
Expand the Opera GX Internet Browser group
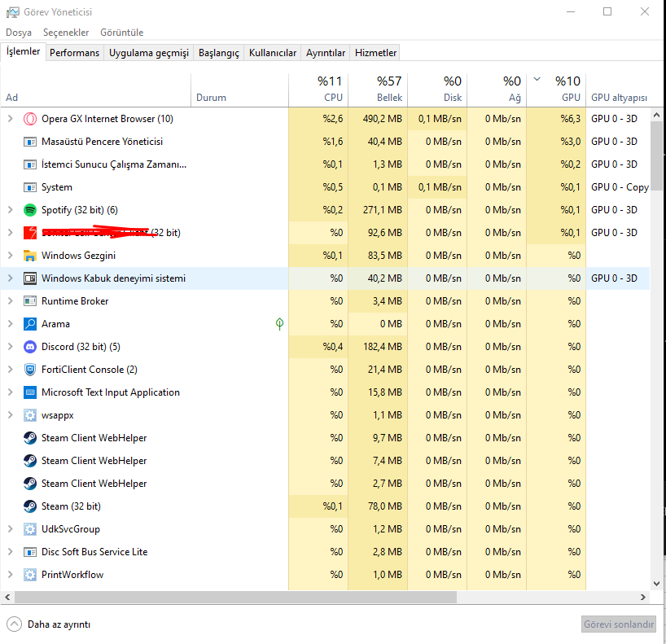click(x=11, y=119)
